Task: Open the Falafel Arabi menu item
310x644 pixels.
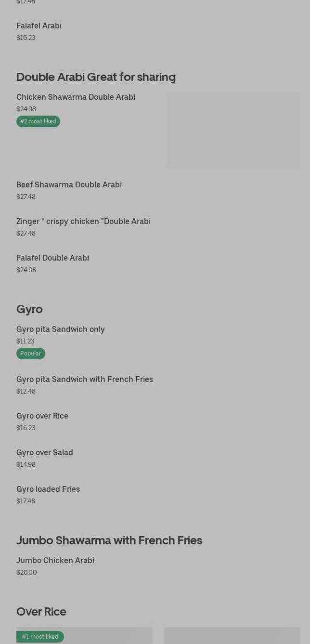Action: 39,26
